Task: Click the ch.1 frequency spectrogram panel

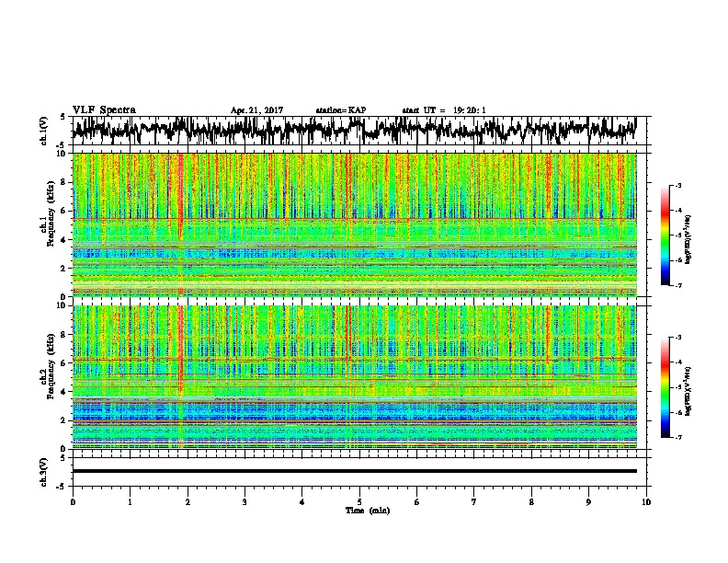Action: 354,224
